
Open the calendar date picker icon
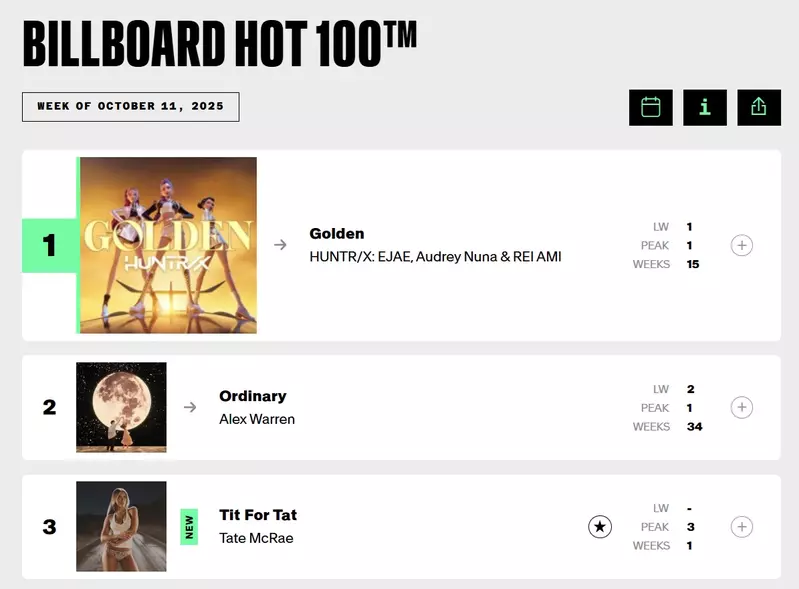tap(650, 107)
